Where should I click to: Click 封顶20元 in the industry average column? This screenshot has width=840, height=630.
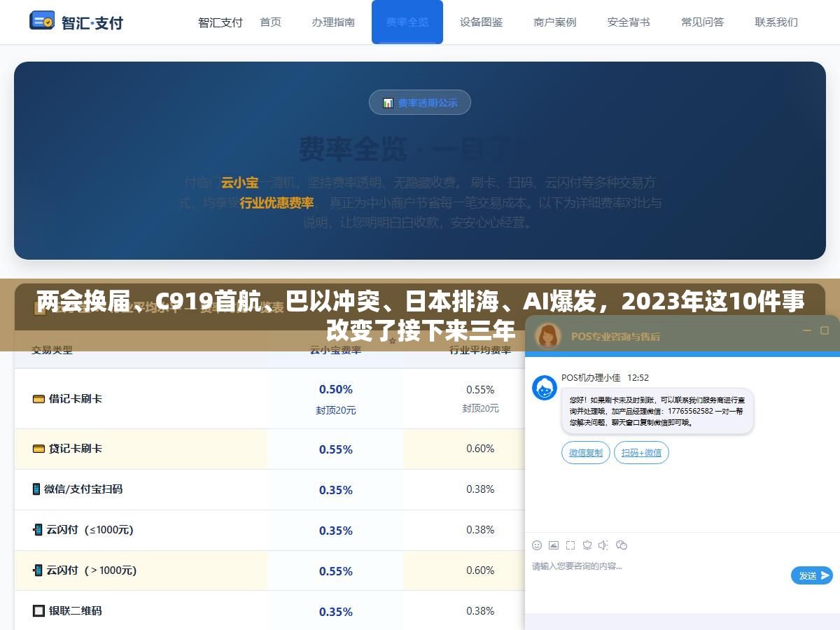tap(481, 408)
